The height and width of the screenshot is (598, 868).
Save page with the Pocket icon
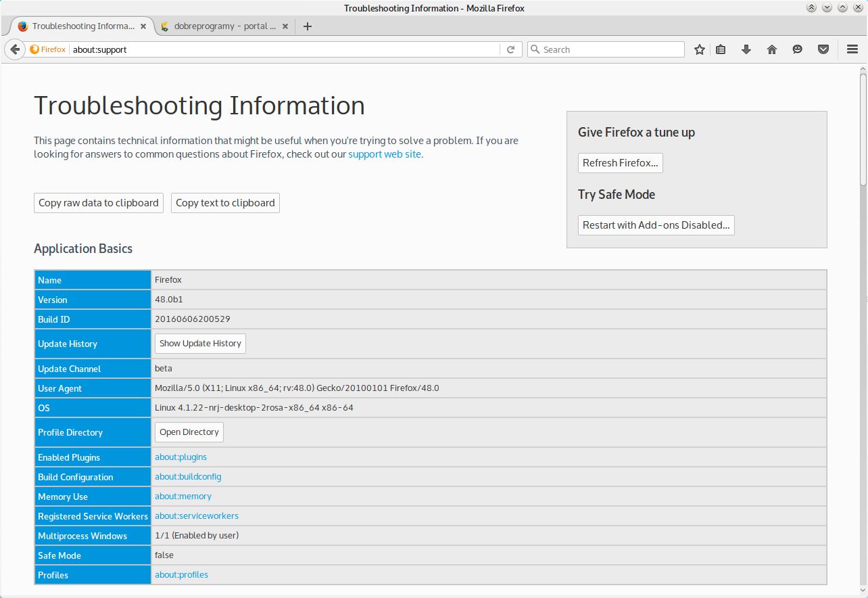[823, 49]
